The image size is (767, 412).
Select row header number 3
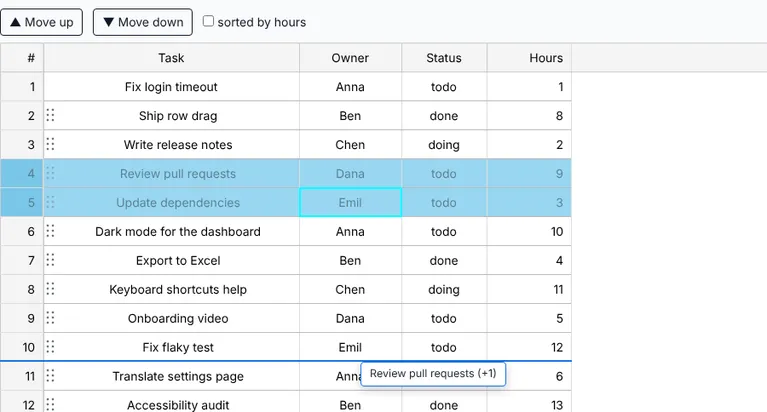22,144
